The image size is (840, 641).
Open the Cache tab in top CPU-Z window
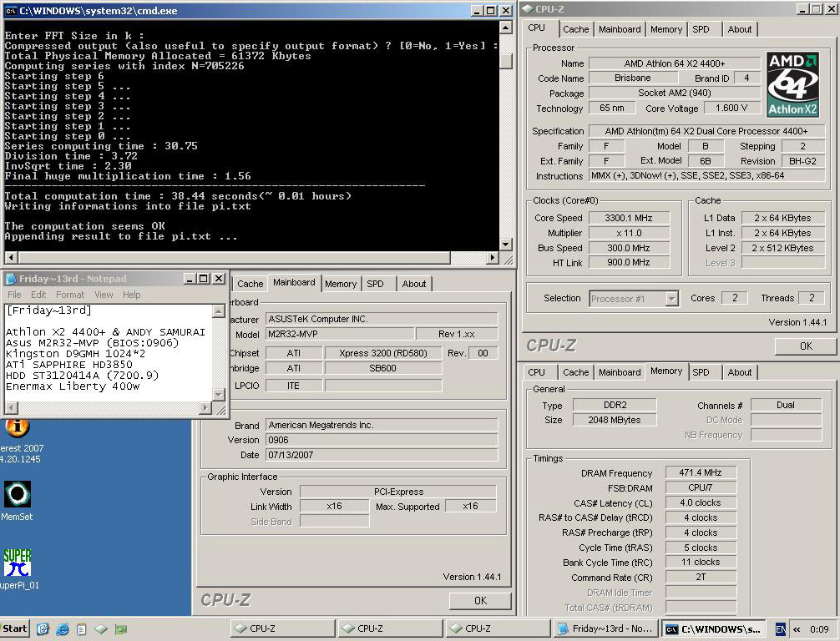click(576, 29)
